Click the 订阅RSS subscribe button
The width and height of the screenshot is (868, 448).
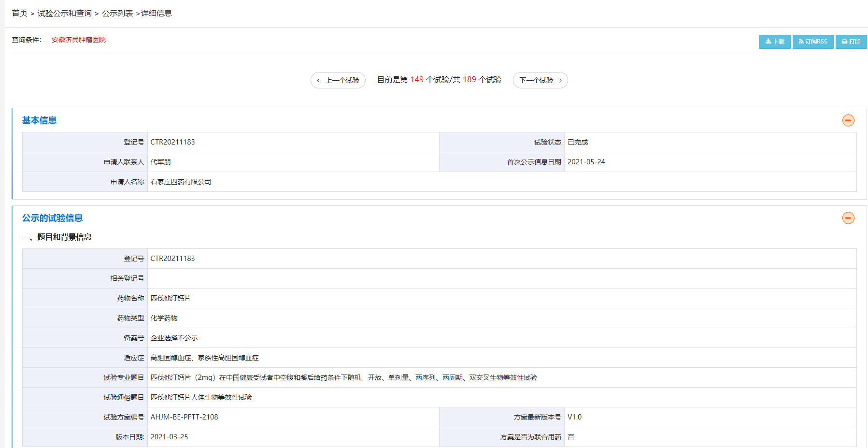tap(813, 42)
